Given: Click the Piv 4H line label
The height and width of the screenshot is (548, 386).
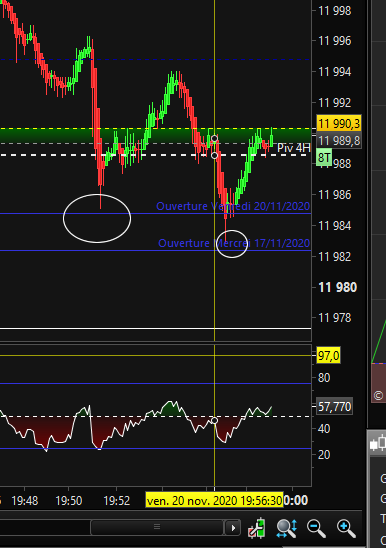Looking at the screenshot, I should (293, 148).
